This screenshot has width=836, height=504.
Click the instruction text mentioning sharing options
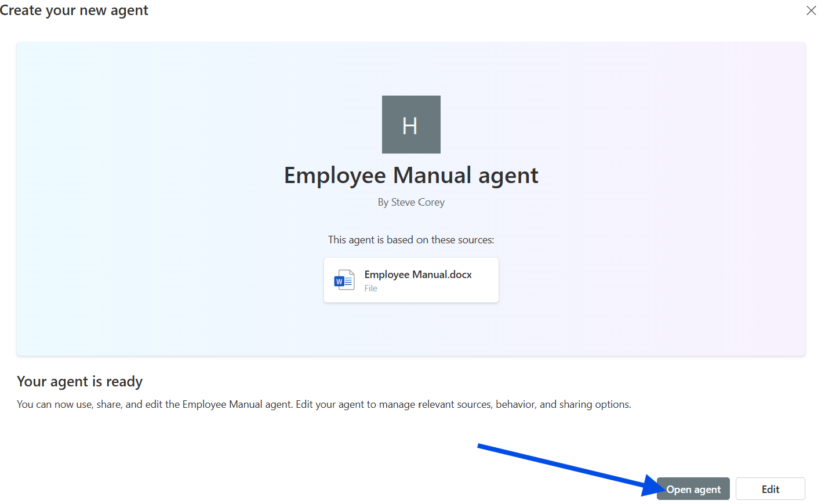324,404
